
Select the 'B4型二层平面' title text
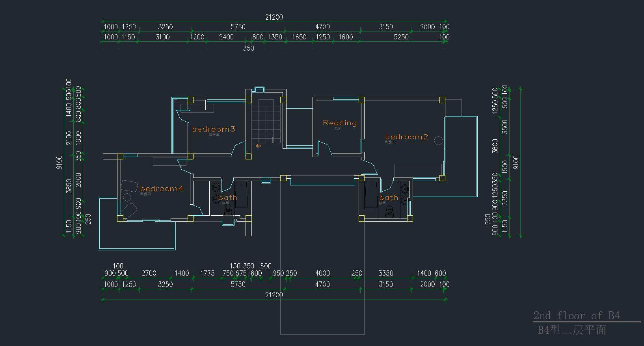tap(571, 329)
